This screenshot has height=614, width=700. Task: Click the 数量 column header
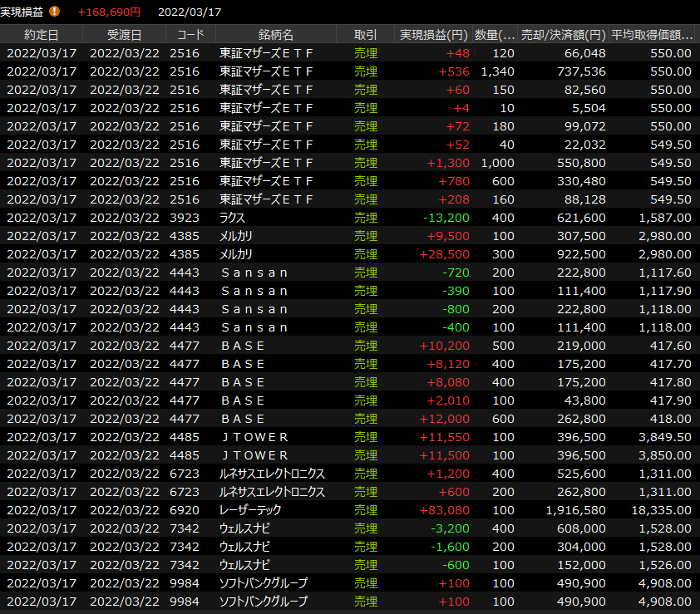(495, 34)
